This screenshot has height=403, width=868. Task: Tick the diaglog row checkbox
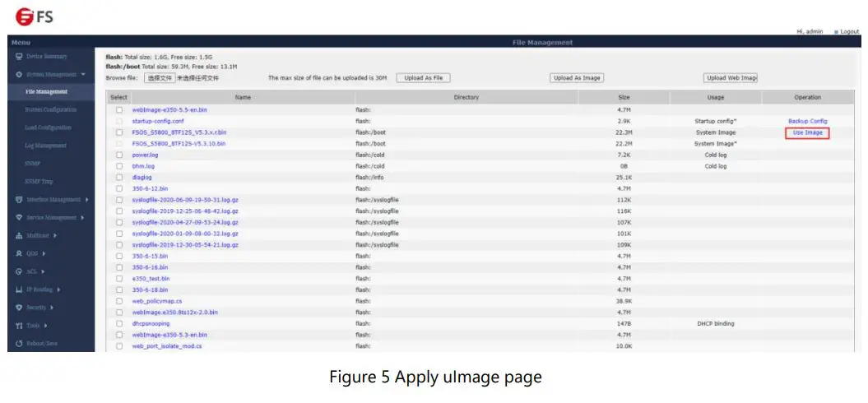point(119,177)
